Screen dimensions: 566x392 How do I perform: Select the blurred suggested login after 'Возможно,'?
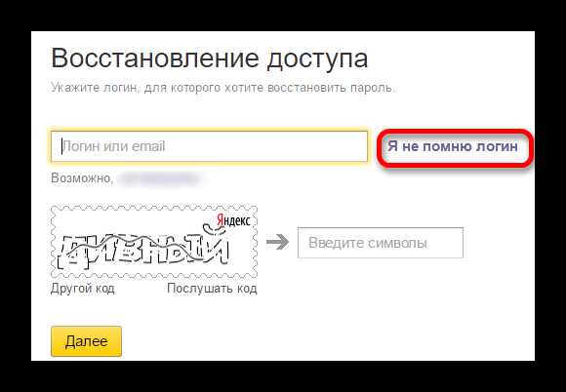159,178
